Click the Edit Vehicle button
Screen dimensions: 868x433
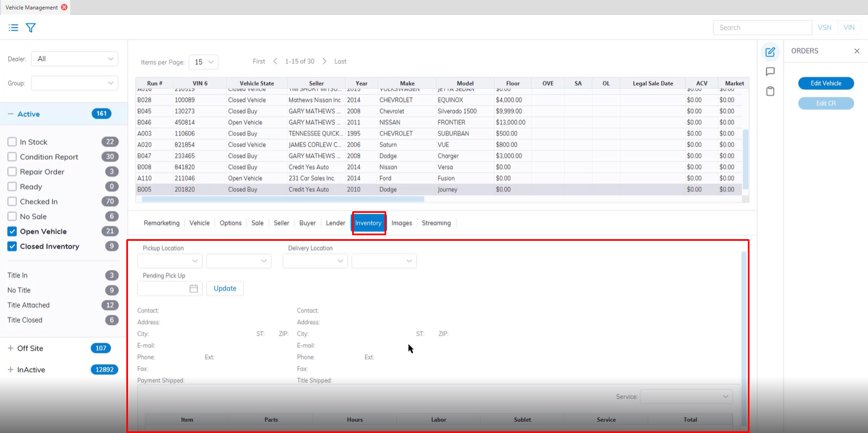(x=826, y=83)
